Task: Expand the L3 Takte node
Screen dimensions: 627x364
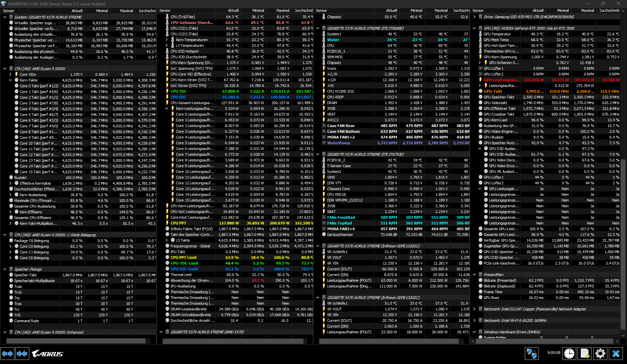Action: [166, 240]
